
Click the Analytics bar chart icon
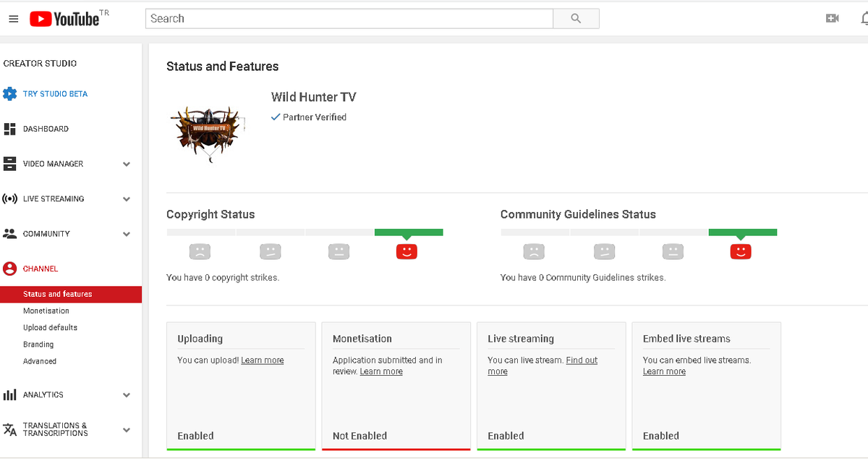click(9, 395)
